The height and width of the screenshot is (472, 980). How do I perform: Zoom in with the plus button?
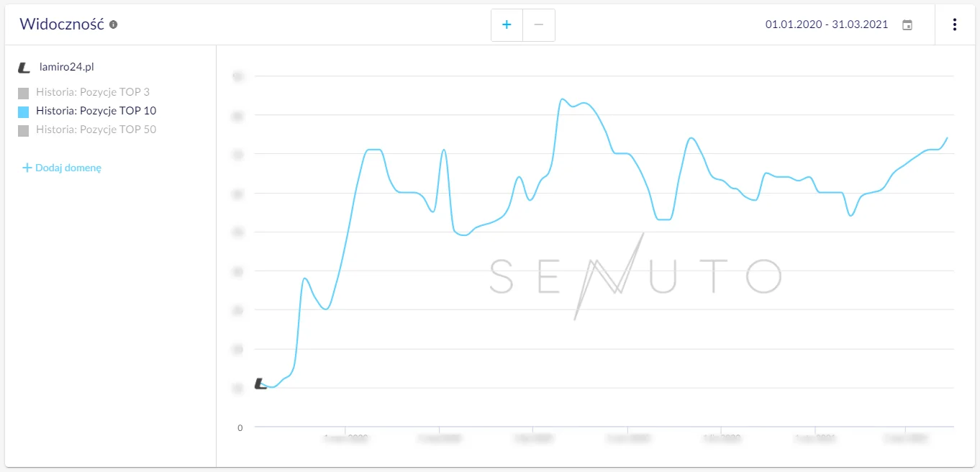[x=507, y=25]
